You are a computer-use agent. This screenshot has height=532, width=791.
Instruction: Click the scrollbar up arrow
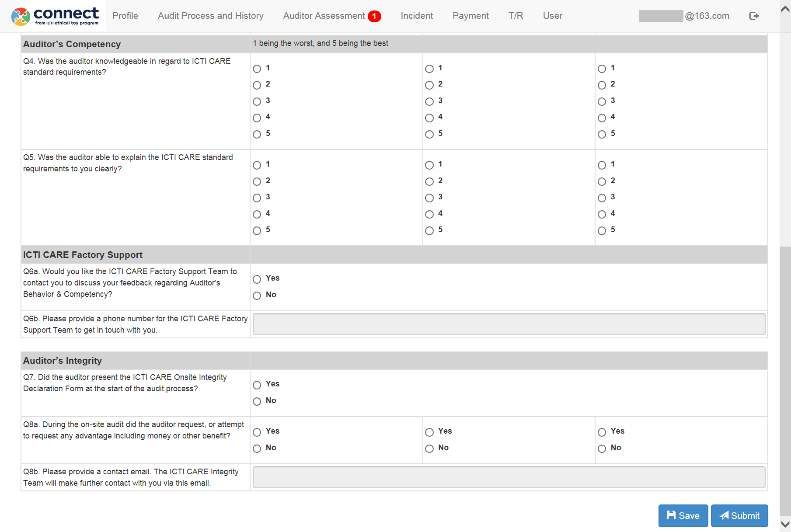[x=785, y=9]
